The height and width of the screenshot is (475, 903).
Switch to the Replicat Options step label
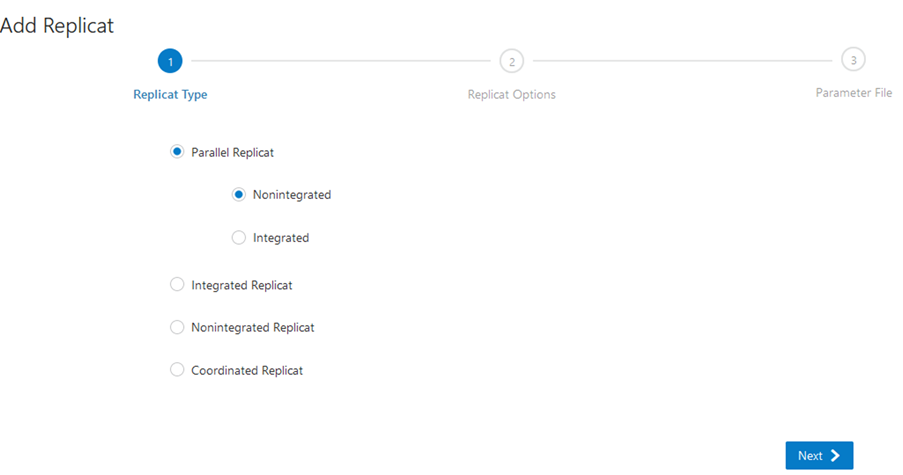point(511,95)
